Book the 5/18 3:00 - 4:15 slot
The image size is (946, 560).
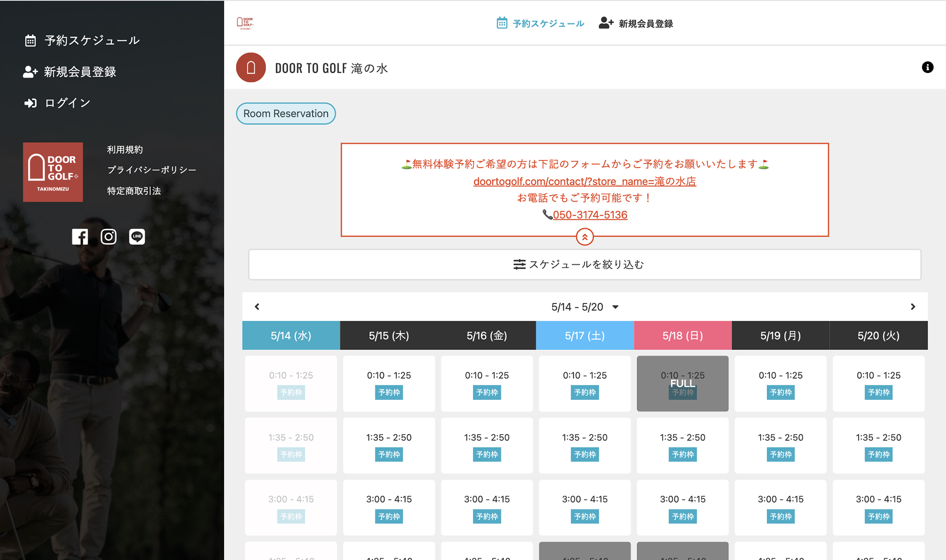tap(683, 507)
